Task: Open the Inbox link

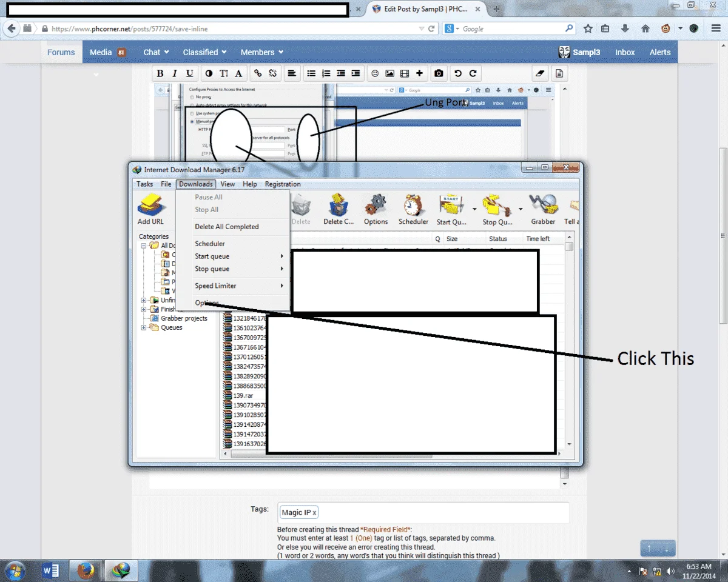Action: pos(625,52)
